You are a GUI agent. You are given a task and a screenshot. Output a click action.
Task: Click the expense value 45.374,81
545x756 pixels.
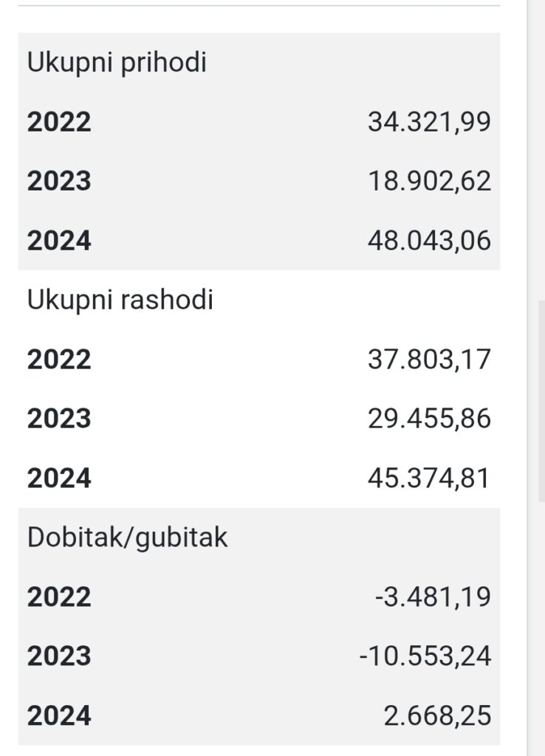tap(429, 478)
